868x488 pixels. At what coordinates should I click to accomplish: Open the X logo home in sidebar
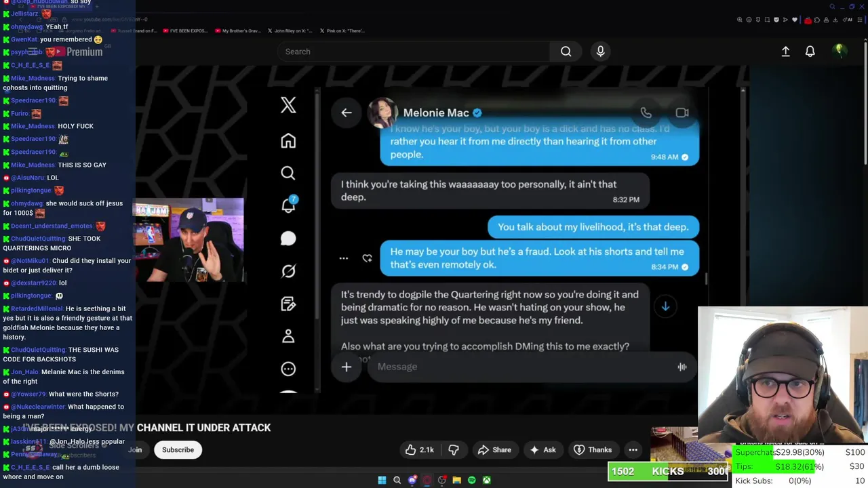pyautogui.click(x=288, y=105)
